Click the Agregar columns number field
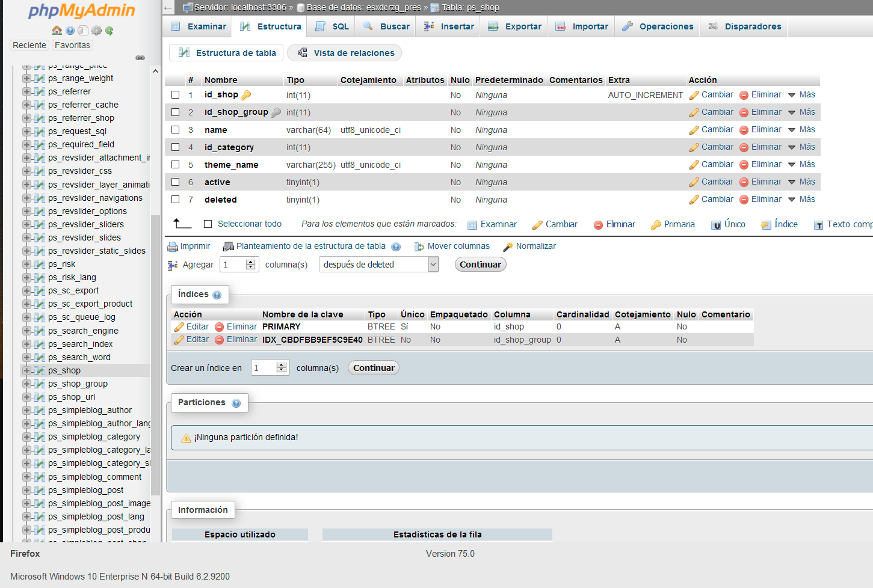The image size is (873, 588). (233, 265)
